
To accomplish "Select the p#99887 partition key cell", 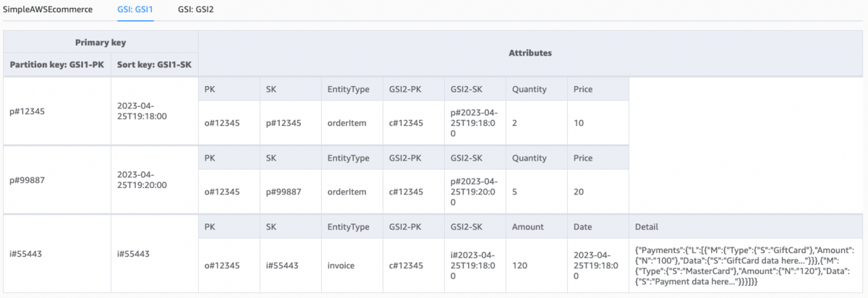I will (23, 179).
